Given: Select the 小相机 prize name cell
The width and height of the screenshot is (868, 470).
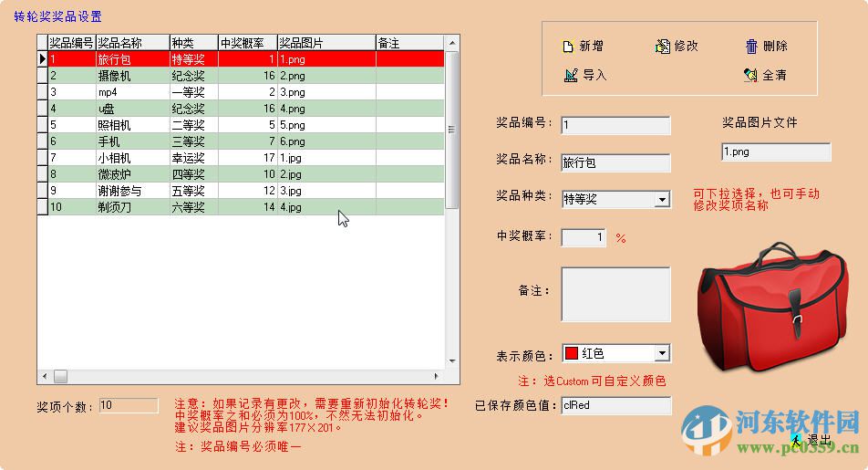Looking at the screenshot, I should (x=133, y=158).
